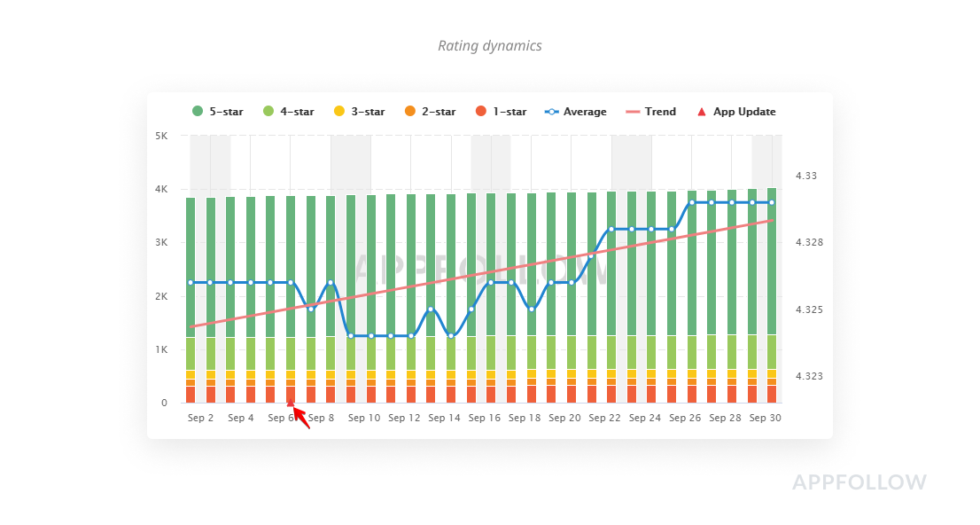Click the Average legend label text
The width and height of the screenshot is (980, 525).
[x=585, y=112]
